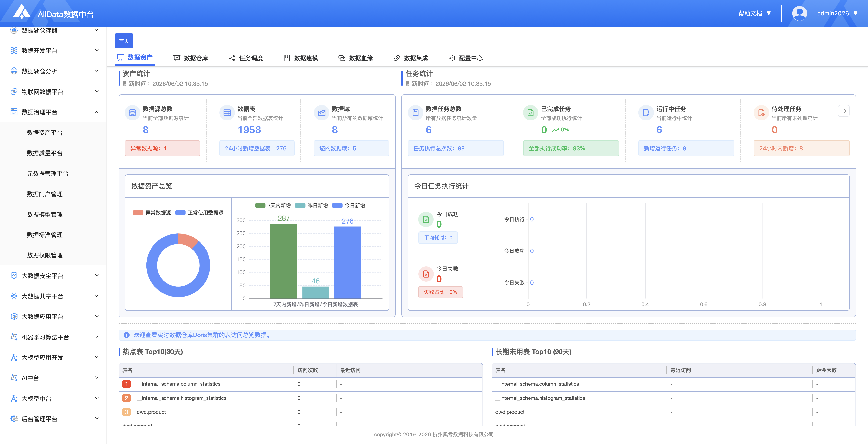The width and height of the screenshot is (868, 444).
Task: Click the 数据表 table icon
Action: 227,113
